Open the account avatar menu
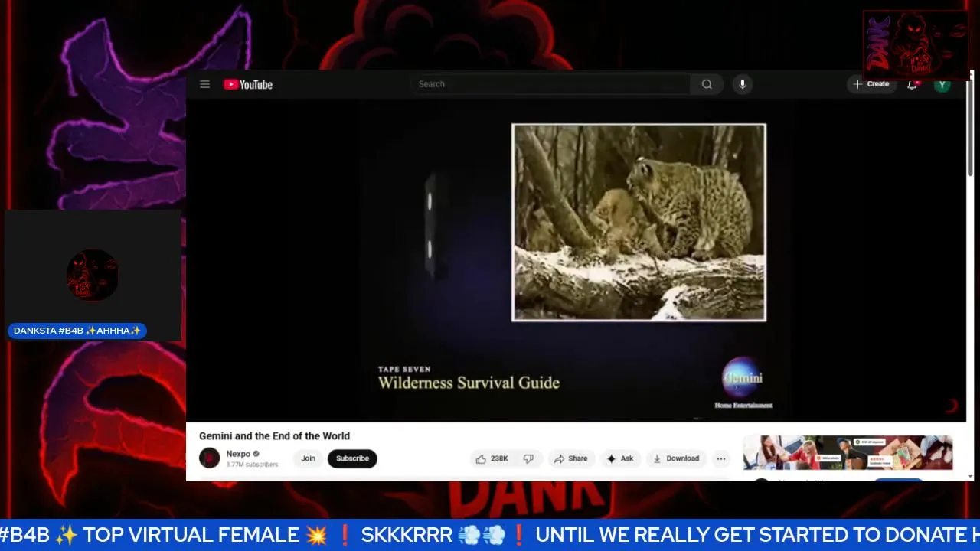 point(942,84)
